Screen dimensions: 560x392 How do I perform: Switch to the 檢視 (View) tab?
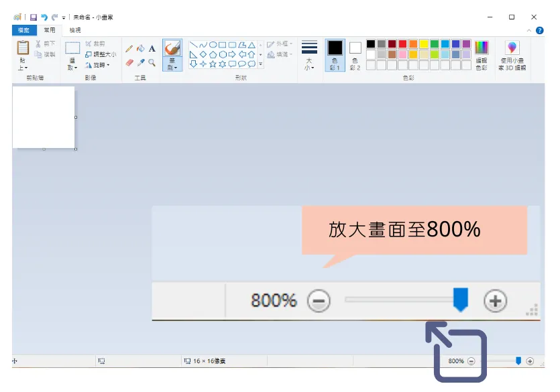click(74, 30)
